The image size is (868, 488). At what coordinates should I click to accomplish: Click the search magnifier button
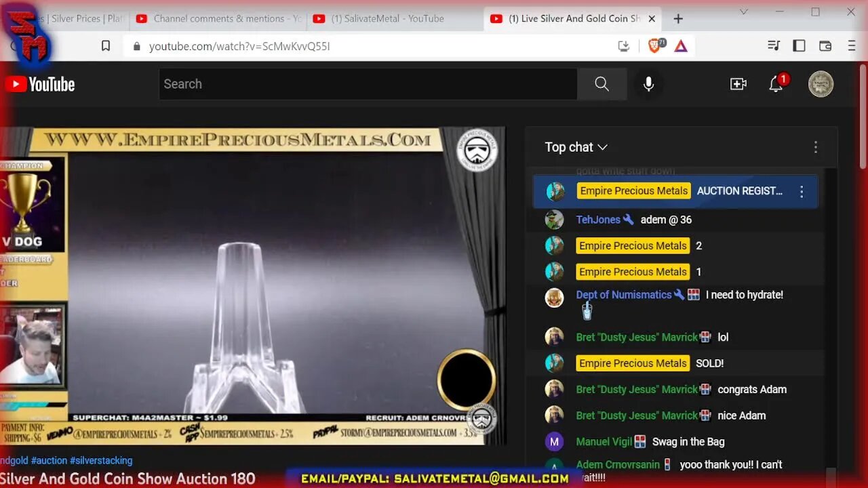pyautogui.click(x=601, y=84)
